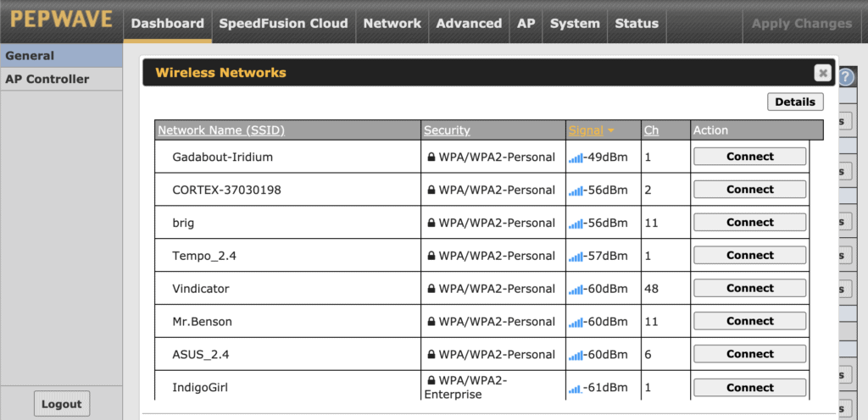Screen dimensions: 868x420
Task: Click the lock icon for Vindicator
Action: point(431,289)
